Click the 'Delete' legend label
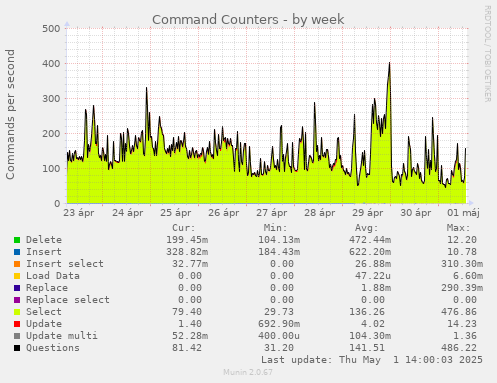This screenshot has height=383, width=497. tap(44, 240)
